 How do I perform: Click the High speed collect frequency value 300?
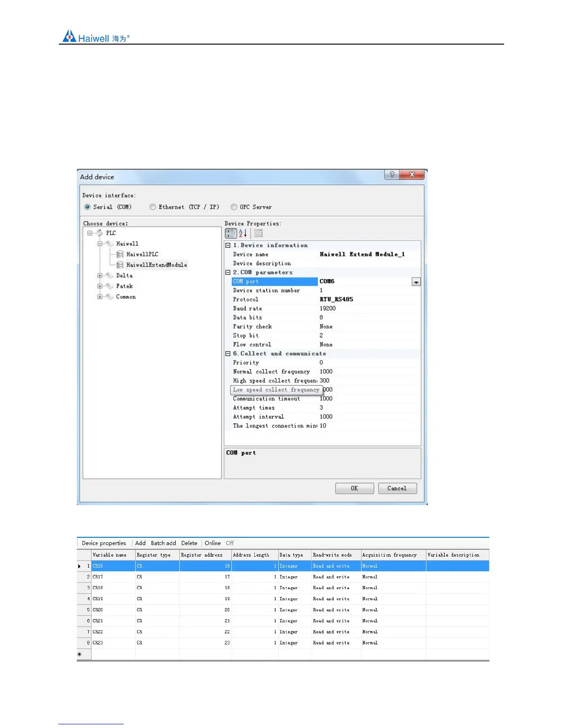[x=324, y=381]
